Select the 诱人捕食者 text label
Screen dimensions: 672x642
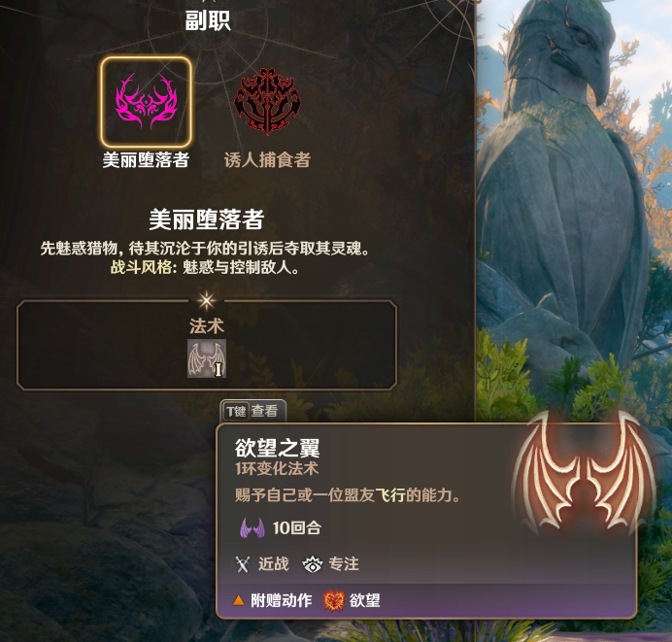coord(267,160)
